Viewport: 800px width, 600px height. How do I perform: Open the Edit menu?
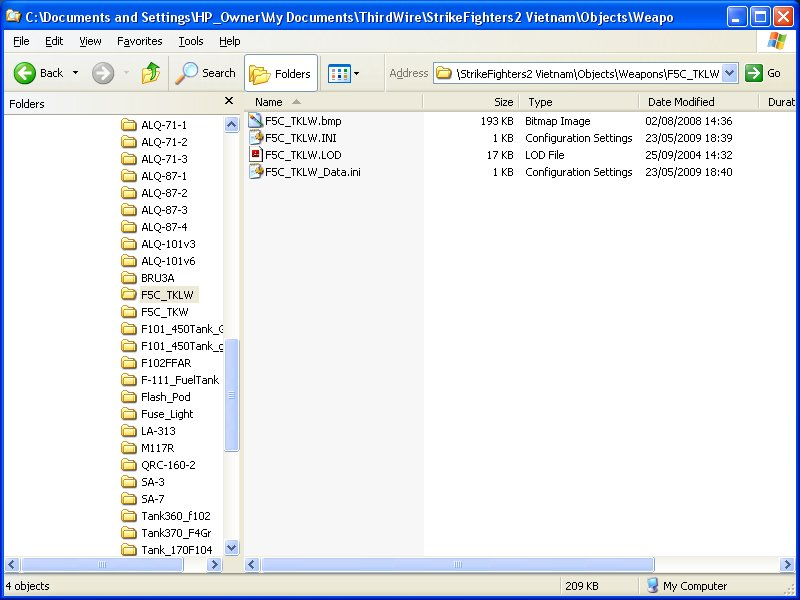pos(54,41)
